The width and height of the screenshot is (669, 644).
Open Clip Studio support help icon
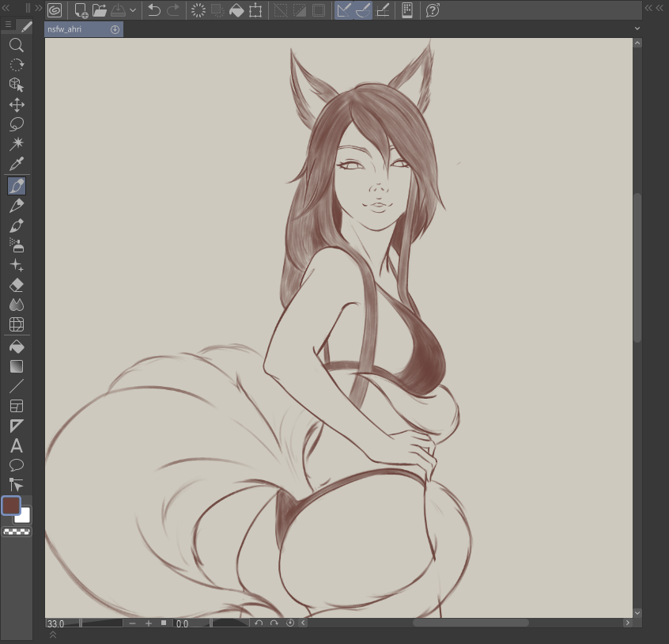point(433,10)
